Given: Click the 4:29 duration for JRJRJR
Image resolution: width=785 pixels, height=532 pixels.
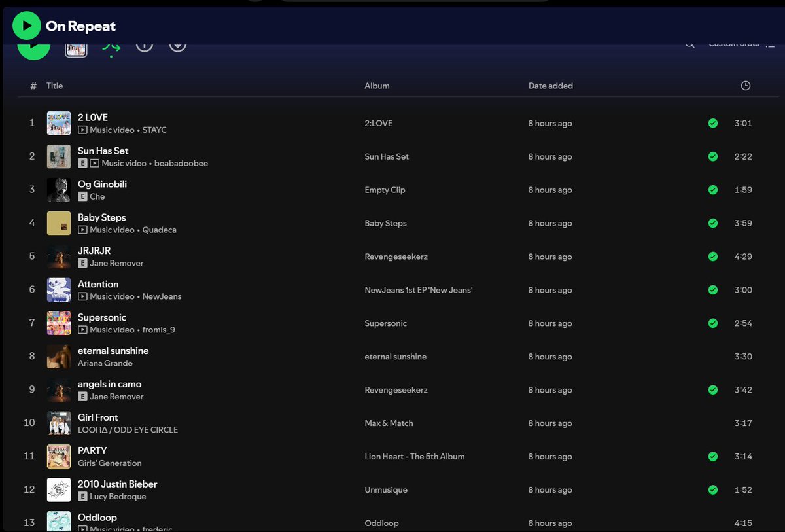Looking at the screenshot, I should pos(743,257).
